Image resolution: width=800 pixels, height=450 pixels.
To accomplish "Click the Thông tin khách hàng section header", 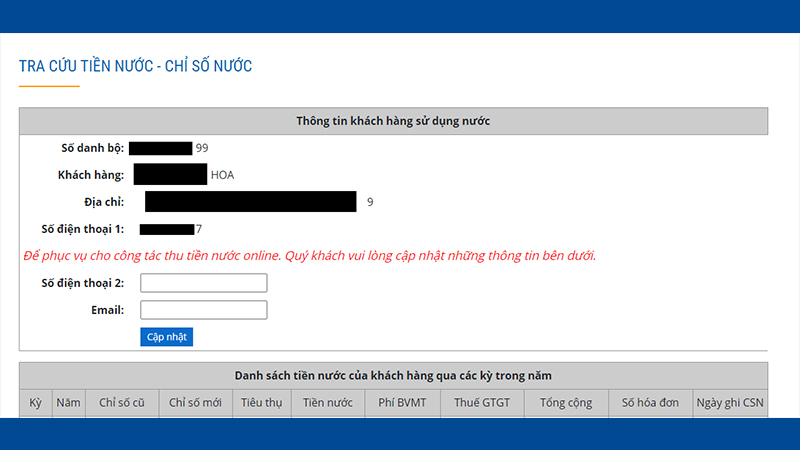I will point(393,121).
